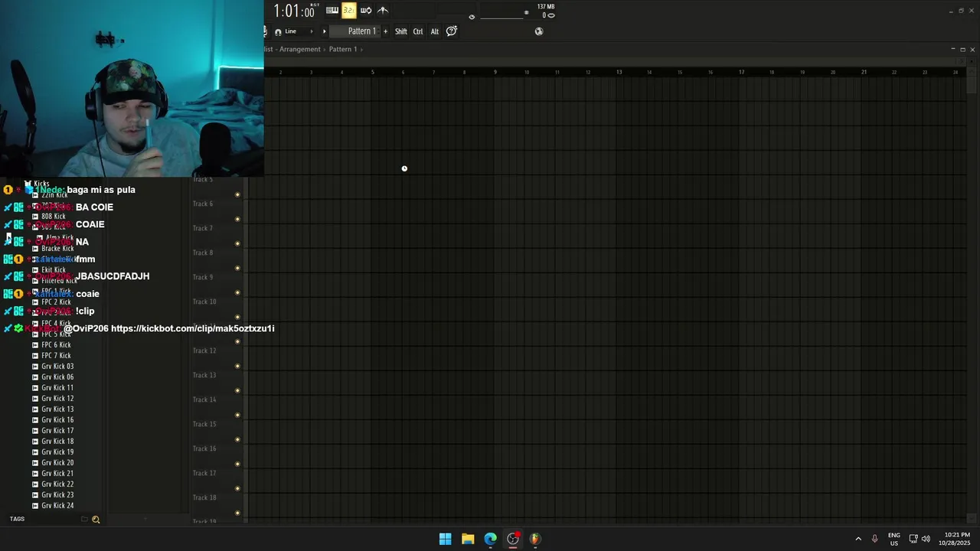Maximize the playlist window
Image resolution: width=980 pixels, height=551 pixels.
click(x=962, y=49)
